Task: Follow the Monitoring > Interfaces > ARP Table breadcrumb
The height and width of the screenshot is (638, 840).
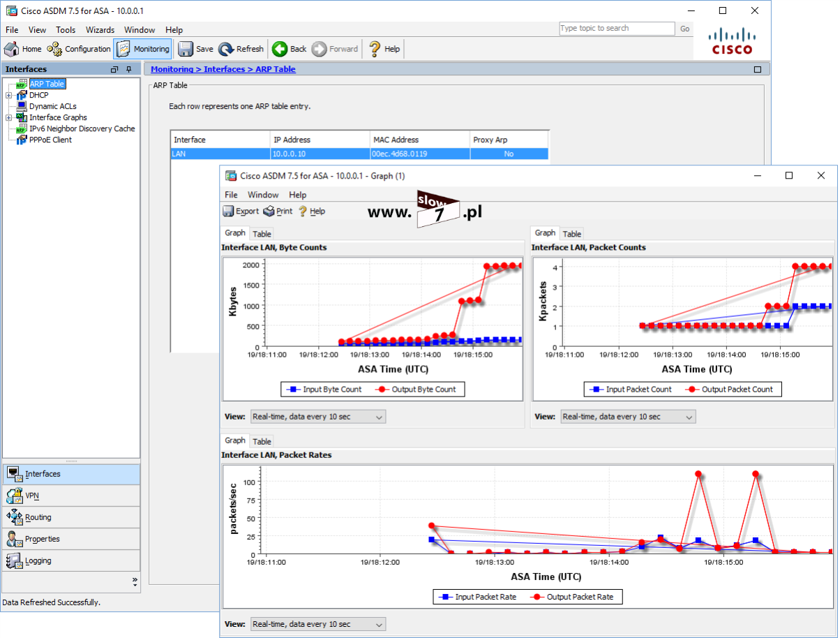Action: click(x=223, y=69)
